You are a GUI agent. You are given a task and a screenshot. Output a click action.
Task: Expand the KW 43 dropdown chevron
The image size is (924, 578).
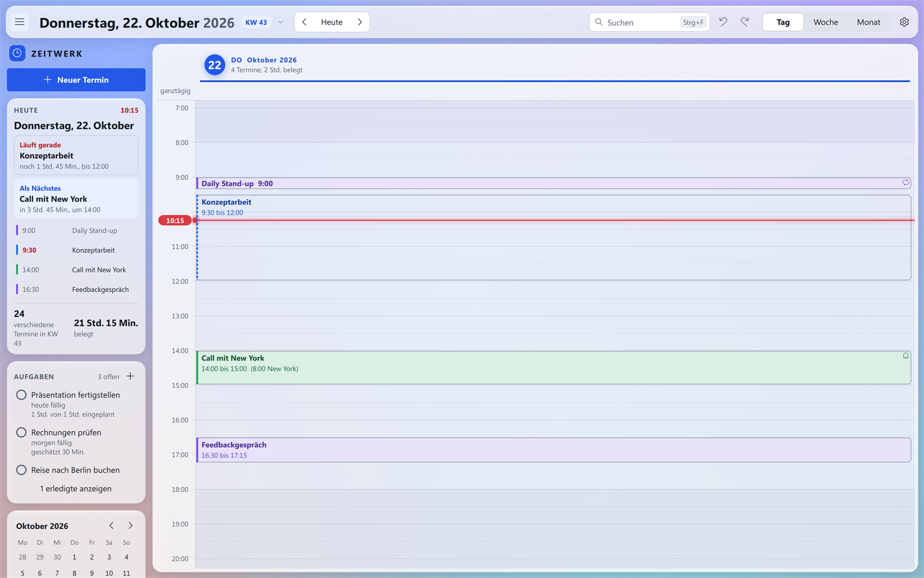pos(281,23)
